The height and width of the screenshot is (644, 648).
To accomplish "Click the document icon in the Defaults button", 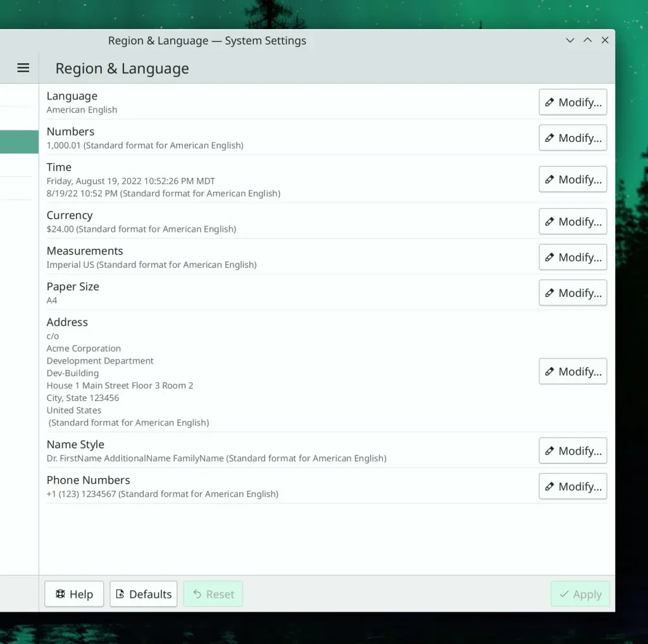I will pyautogui.click(x=120, y=594).
